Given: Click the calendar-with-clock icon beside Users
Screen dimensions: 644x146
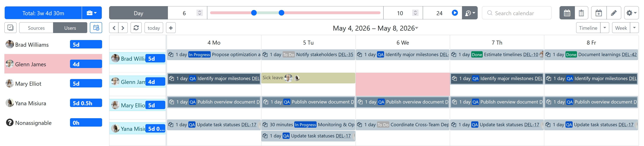Looking at the screenshot, I should [96, 28].
